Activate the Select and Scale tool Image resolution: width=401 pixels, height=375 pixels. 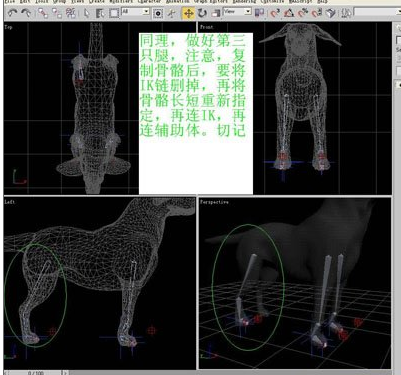[216, 13]
